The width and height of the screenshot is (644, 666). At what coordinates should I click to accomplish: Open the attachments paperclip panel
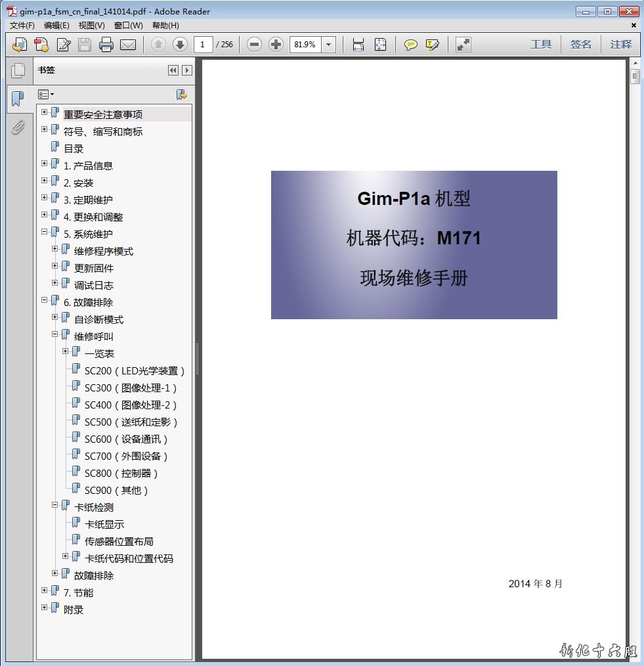tap(18, 127)
